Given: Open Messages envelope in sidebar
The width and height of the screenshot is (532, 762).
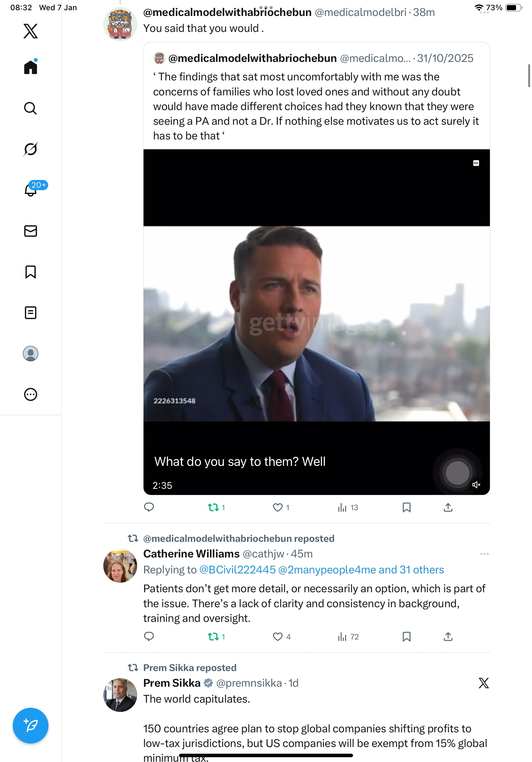Looking at the screenshot, I should 31,231.
